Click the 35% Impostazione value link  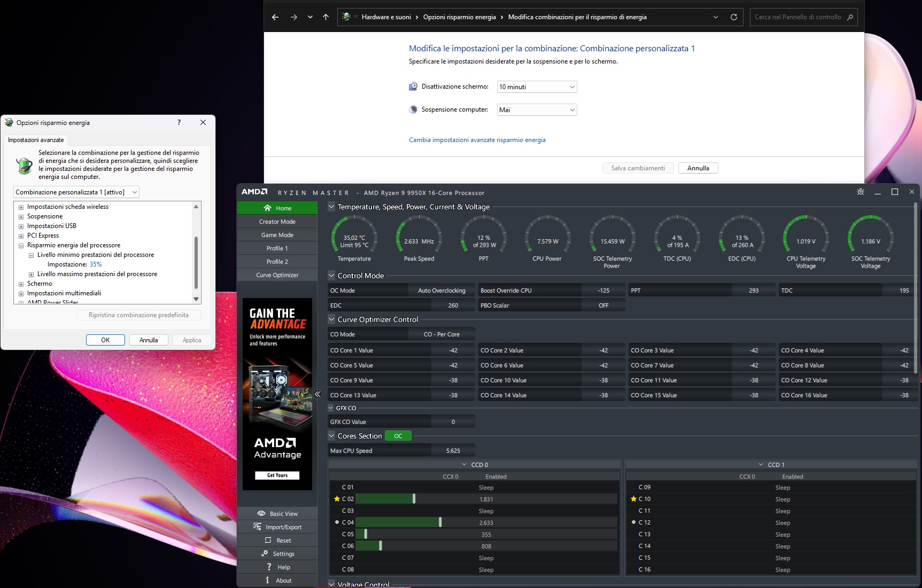click(x=96, y=264)
